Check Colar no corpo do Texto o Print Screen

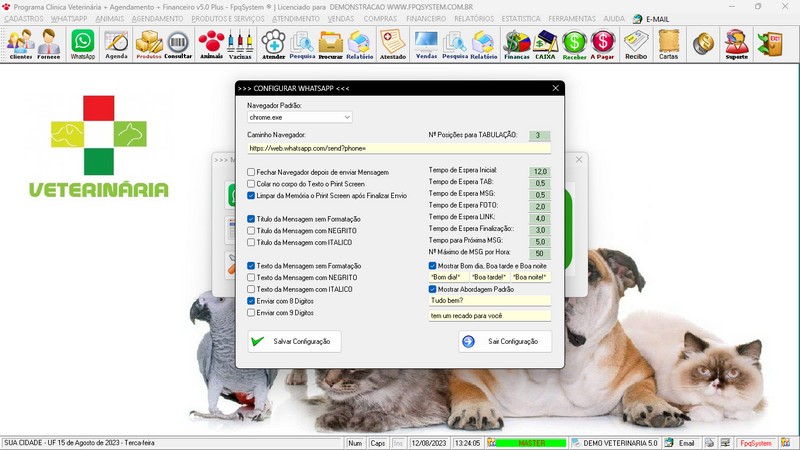pyautogui.click(x=251, y=184)
